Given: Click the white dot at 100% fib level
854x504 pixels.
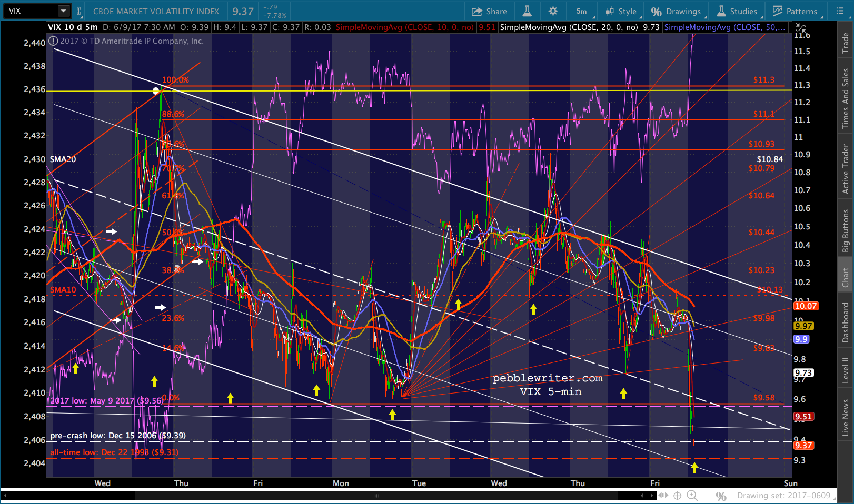Looking at the screenshot, I should pos(156,91).
